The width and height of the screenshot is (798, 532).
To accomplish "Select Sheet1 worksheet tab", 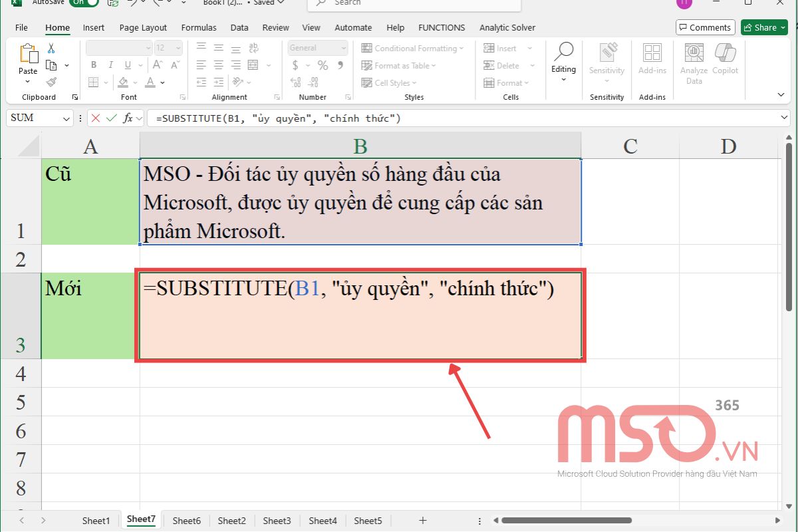I will click(96, 521).
